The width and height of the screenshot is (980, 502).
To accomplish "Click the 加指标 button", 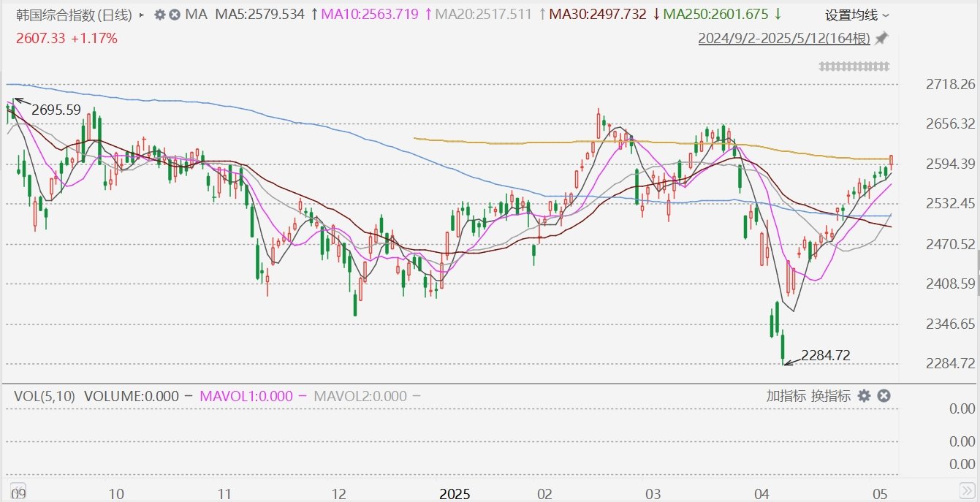I will point(786,396).
